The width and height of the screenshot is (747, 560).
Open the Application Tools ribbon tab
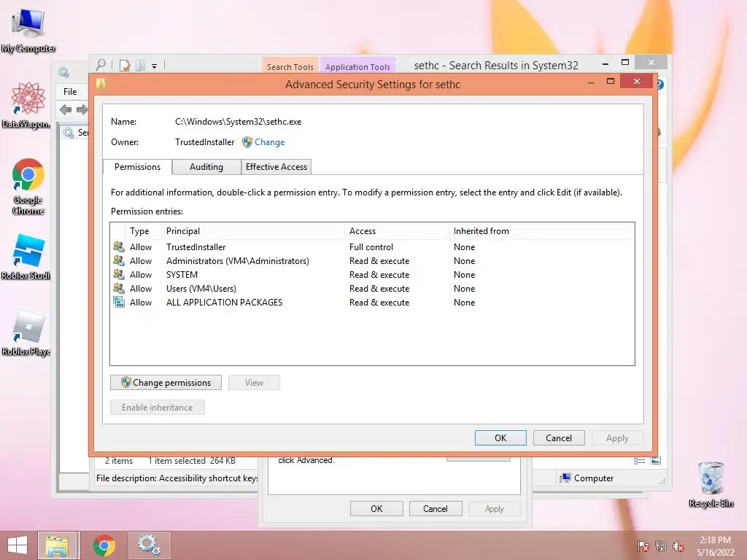[357, 66]
